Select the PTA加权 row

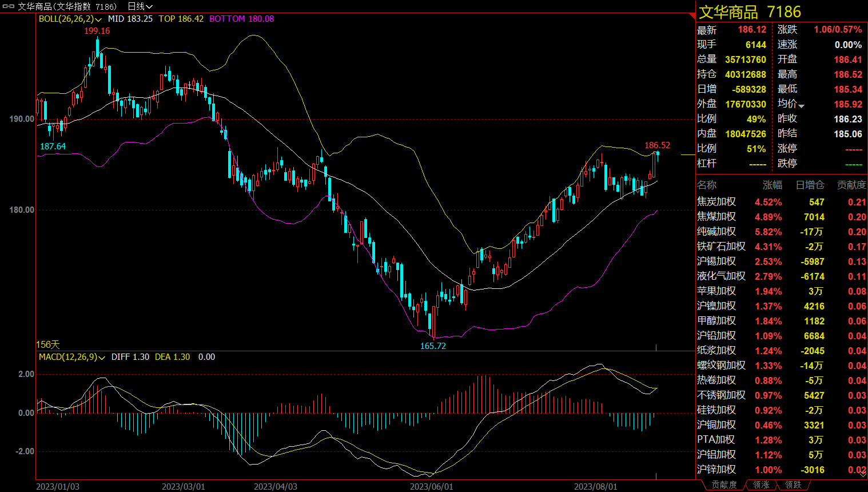pyautogui.click(x=782, y=440)
